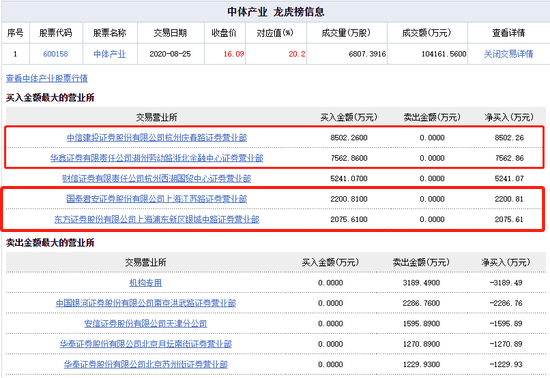Click 关闭交易详情 link
The height and width of the screenshot is (378, 550).
click(x=508, y=54)
